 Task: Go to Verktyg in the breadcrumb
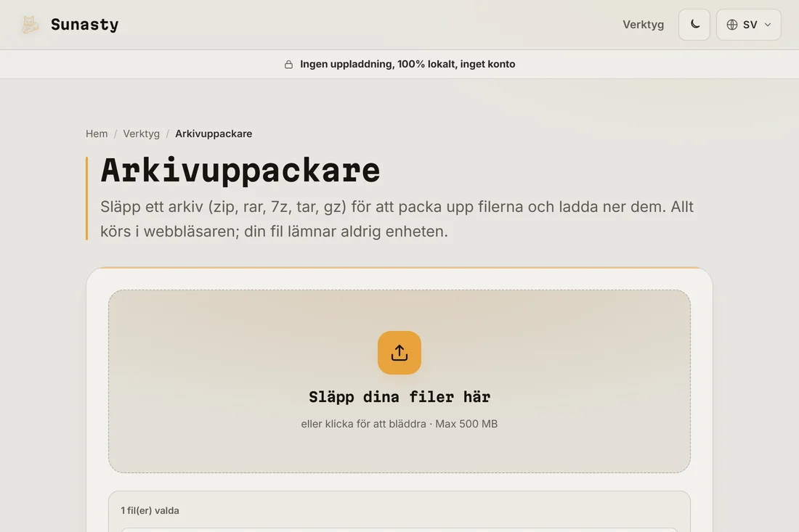click(x=141, y=134)
